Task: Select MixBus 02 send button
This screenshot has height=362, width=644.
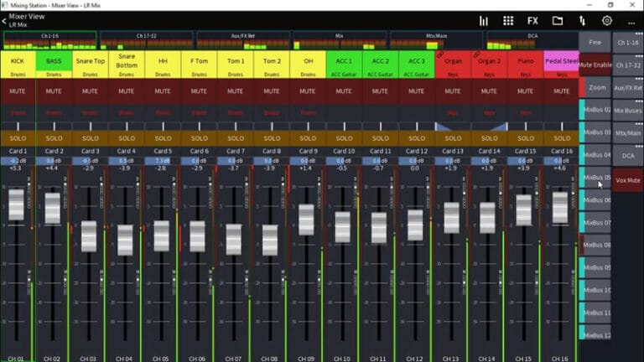Action: 595,110
